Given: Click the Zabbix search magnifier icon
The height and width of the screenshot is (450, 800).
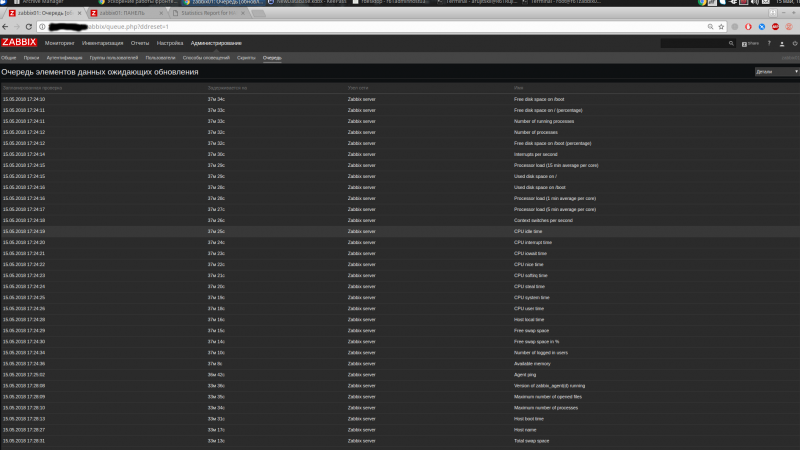Looking at the screenshot, I should click(731, 43).
